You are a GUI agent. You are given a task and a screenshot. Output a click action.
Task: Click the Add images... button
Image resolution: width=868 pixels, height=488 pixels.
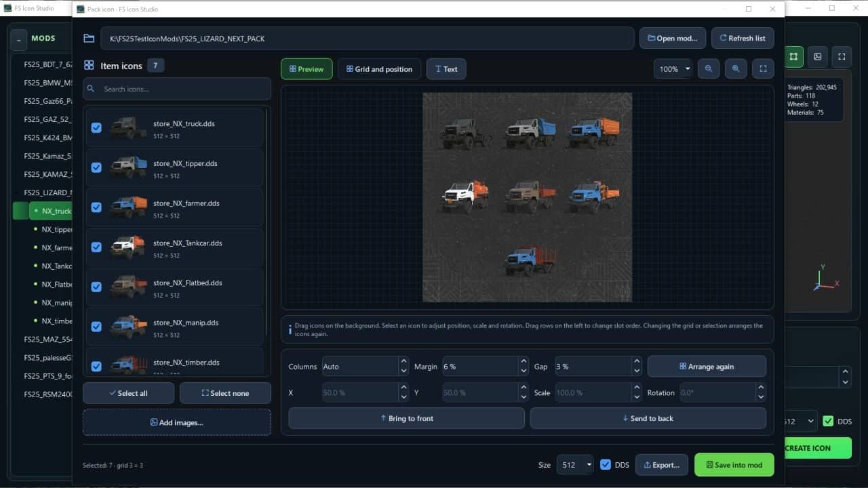point(177,422)
